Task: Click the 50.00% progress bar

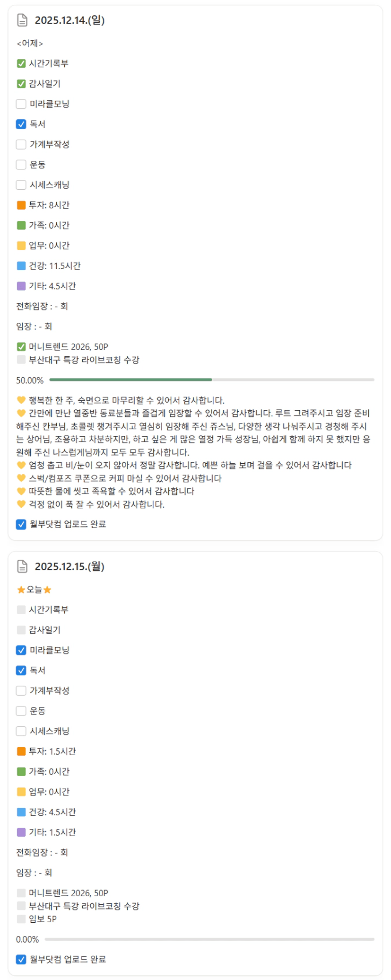Action: 211,380
